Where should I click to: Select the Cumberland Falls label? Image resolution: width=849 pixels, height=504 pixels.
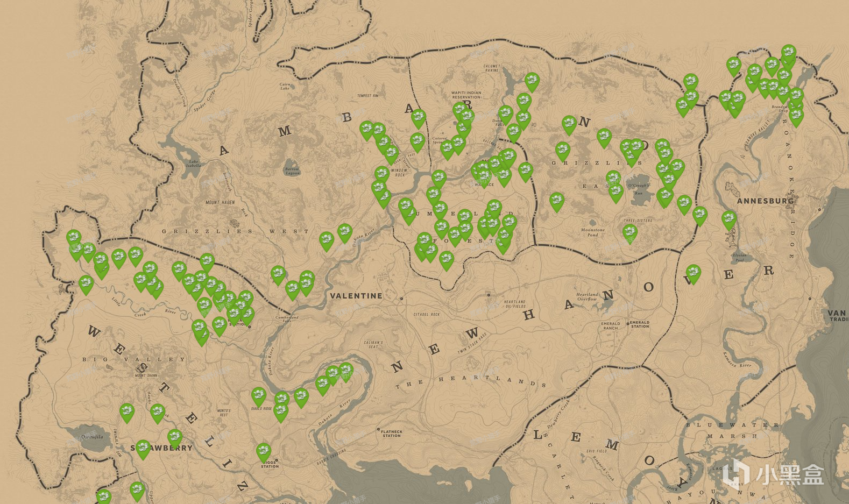coord(287,319)
